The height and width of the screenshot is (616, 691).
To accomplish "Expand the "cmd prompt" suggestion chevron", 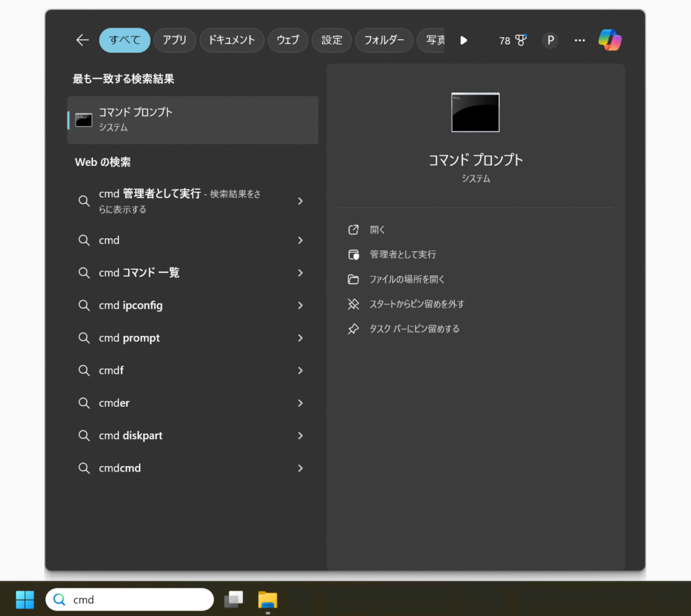I will pyautogui.click(x=300, y=337).
